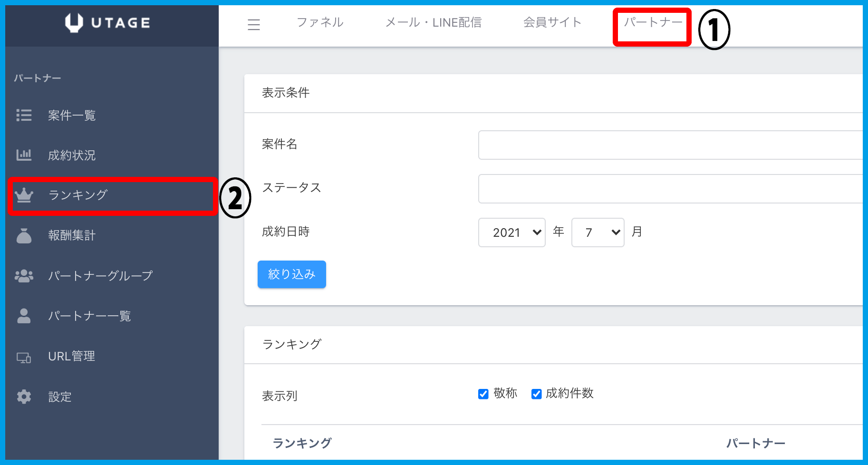Open 設定 gear icon in sidebar
The height and width of the screenshot is (465, 868).
[24, 397]
